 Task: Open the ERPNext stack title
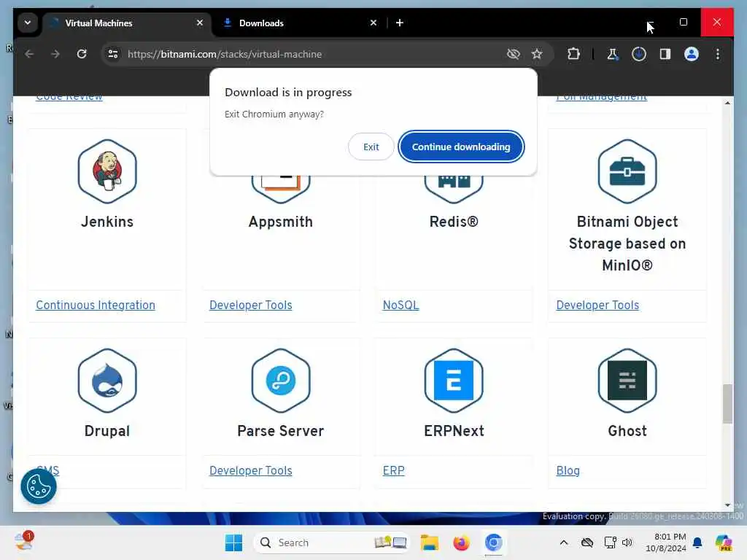[454, 431]
